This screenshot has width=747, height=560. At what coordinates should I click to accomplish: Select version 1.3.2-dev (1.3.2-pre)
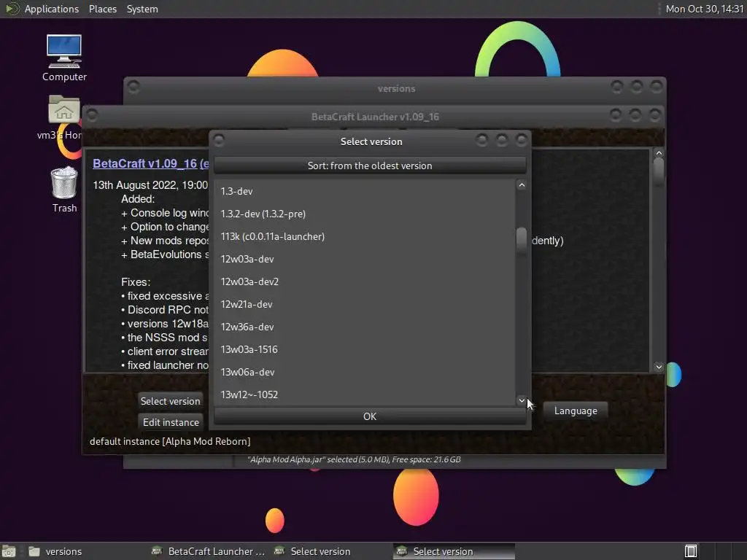pyautogui.click(x=365, y=214)
